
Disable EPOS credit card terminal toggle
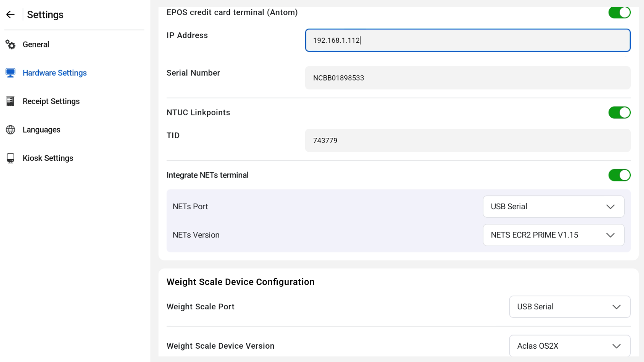[619, 12]
